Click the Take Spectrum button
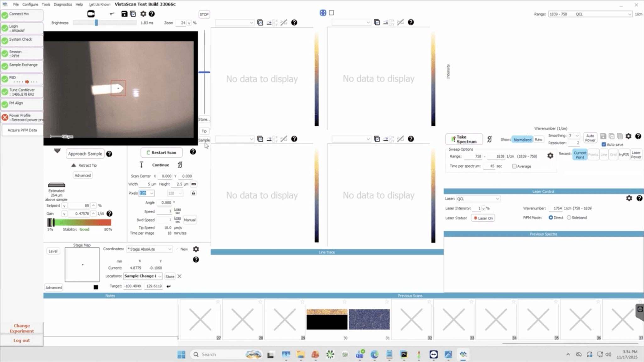644x362 pixels. 464,139
